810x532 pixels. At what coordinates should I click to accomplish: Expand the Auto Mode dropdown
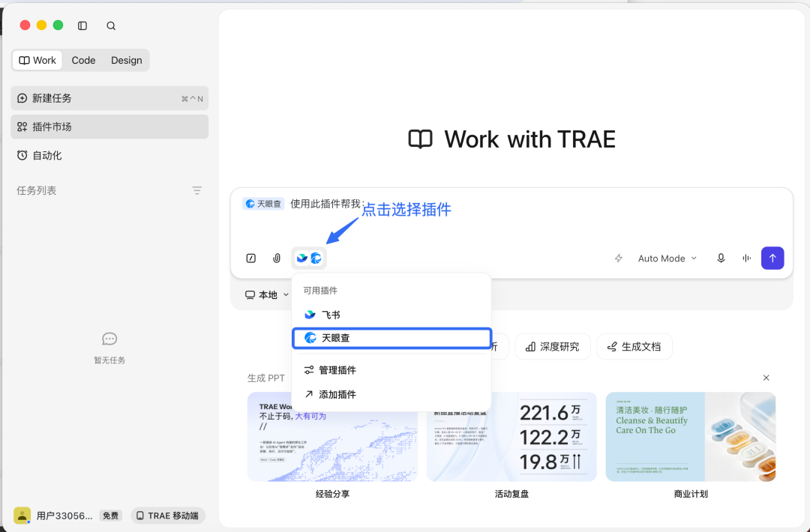[667, 259]
